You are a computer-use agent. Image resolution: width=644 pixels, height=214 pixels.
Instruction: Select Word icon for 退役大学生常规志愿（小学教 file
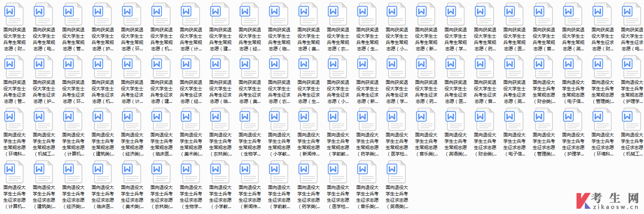click(278, 119)
